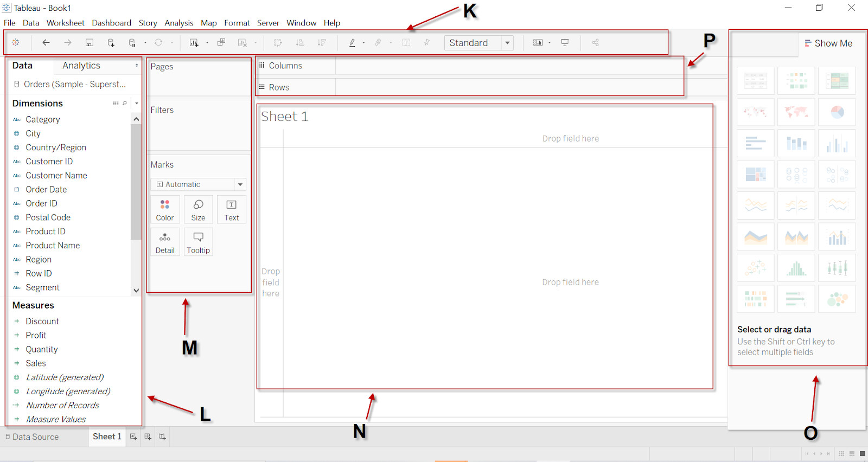868x462 pixels.
Task: Click the Color button on Marks card
Action: pos(165,210)
